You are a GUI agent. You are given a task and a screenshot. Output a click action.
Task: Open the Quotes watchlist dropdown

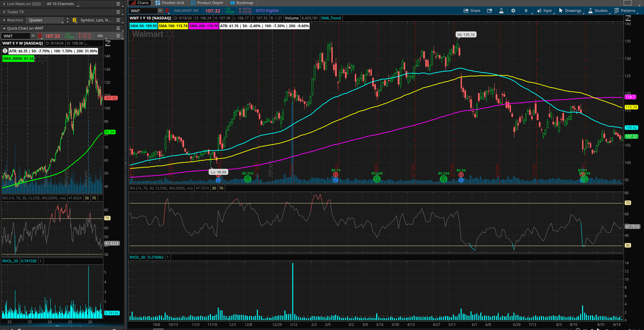[45, 20]
